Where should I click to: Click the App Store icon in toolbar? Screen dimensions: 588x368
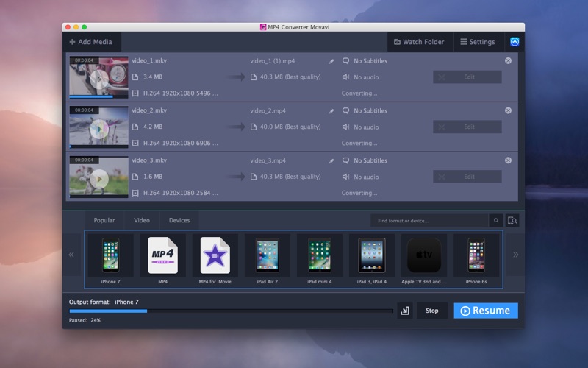point(514,42)
